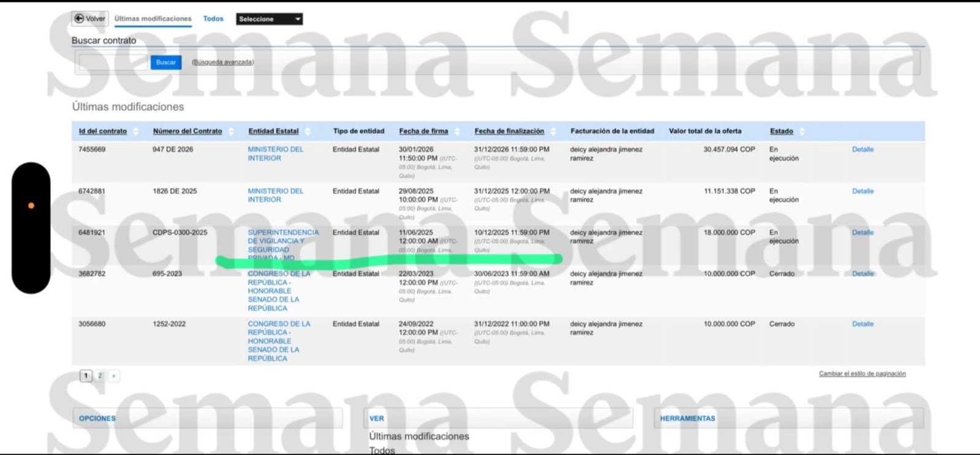Screen dimensions: 980x455
Task: Open the HERRAMIENTAS section header
Action: pyautogui.click(x=687, y=419)
